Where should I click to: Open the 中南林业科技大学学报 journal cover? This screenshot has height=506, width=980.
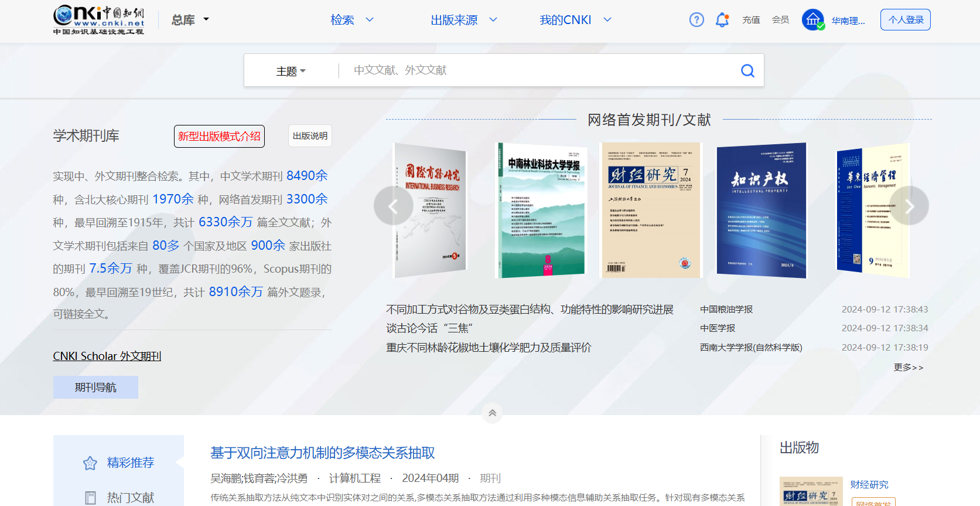tap(542, 210)
